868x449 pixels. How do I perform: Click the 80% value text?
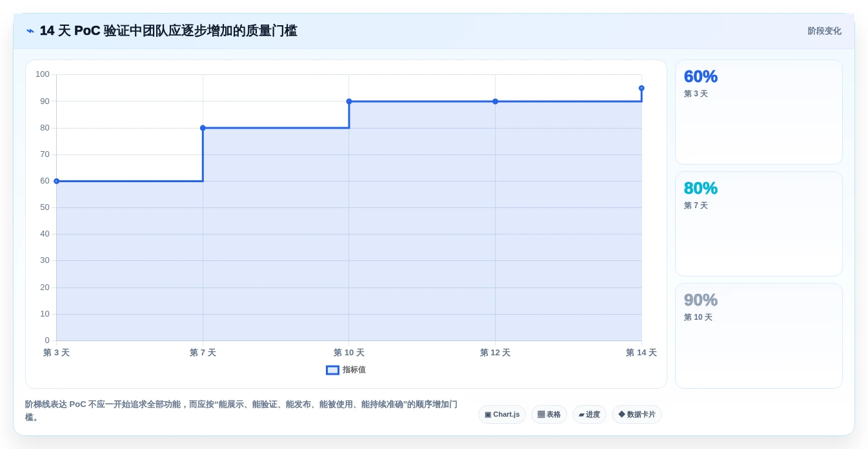(701, 188)
